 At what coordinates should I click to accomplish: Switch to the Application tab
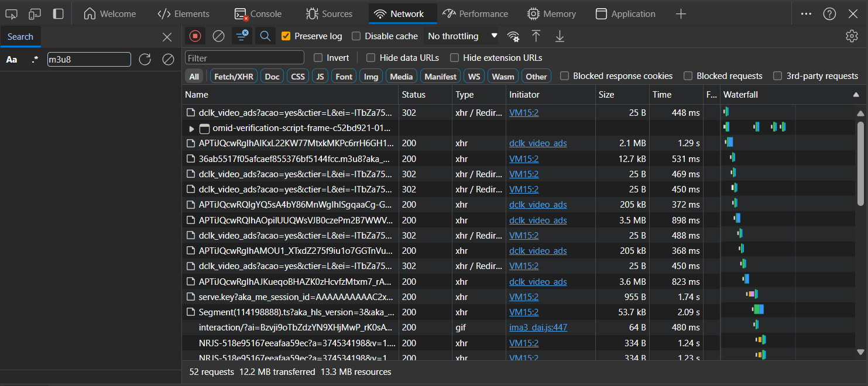pos(625,14)
